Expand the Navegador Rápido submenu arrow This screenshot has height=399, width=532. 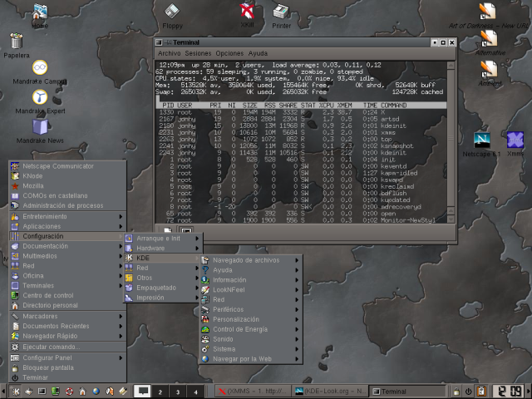click(x=121, y=336)
